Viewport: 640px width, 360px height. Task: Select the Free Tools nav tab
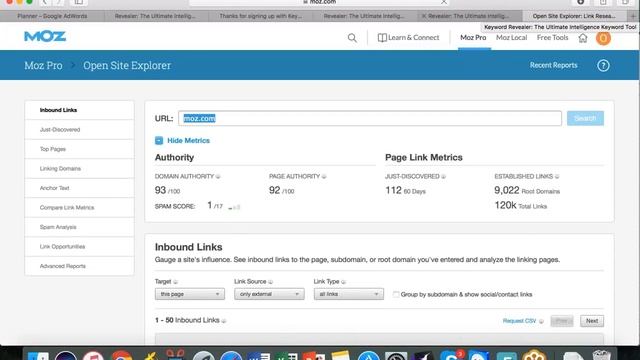pyautogui.click(x=552, y=38)
